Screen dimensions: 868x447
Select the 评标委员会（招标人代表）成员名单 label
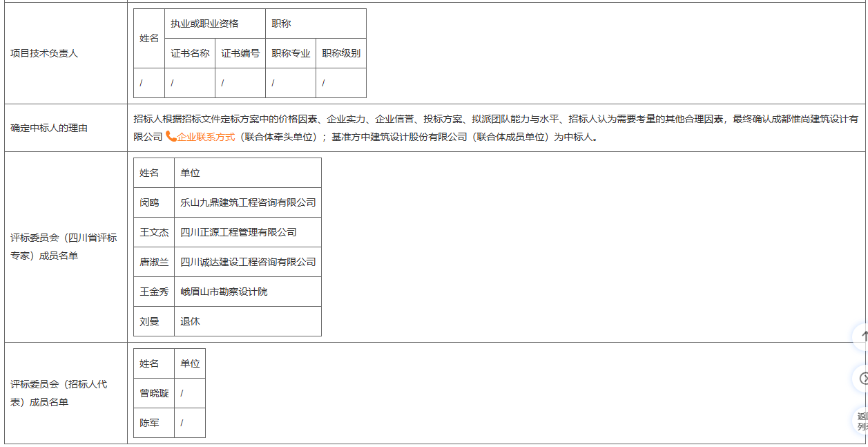pyautogui.click(x=59, y=393)
